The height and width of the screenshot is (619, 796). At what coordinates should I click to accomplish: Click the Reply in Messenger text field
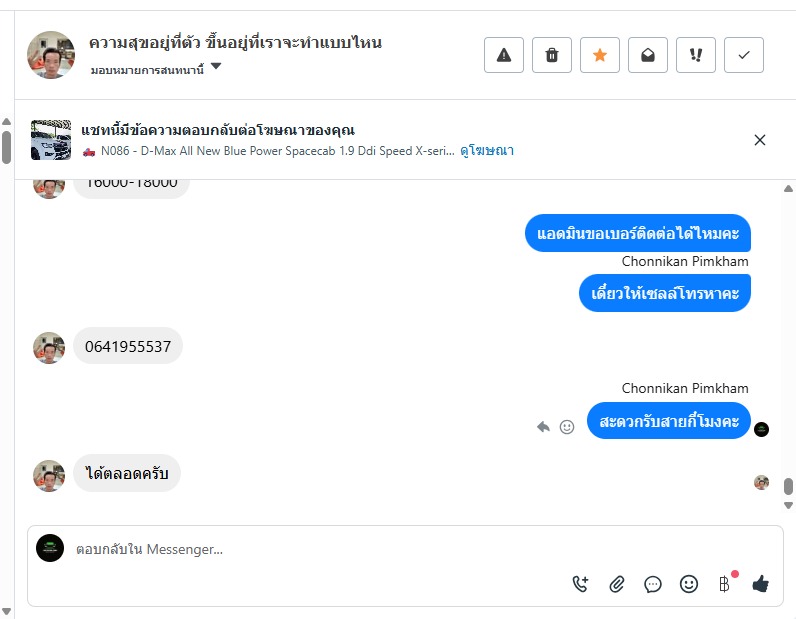300,549
